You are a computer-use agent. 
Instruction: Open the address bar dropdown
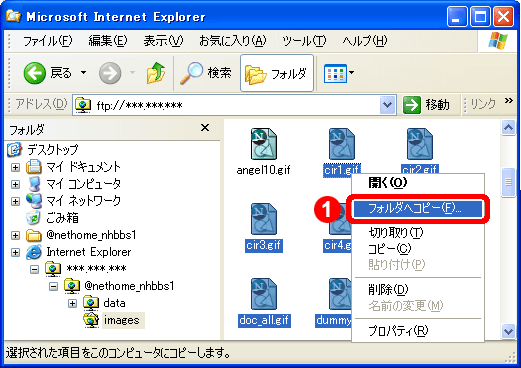[387, 105]
